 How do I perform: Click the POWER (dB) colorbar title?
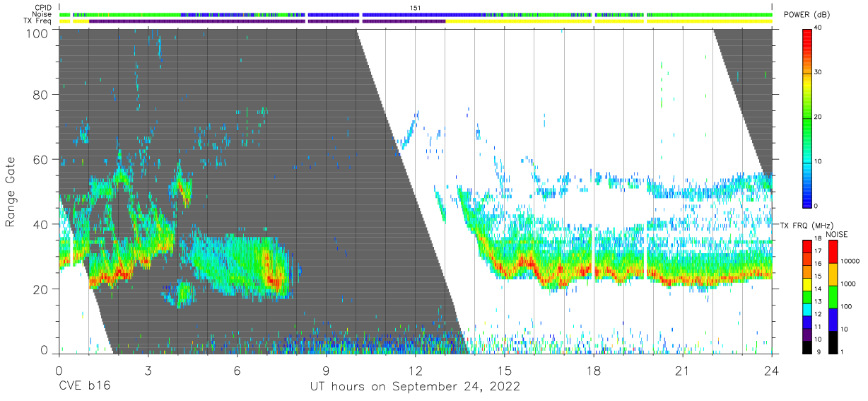tap(807, 15)
